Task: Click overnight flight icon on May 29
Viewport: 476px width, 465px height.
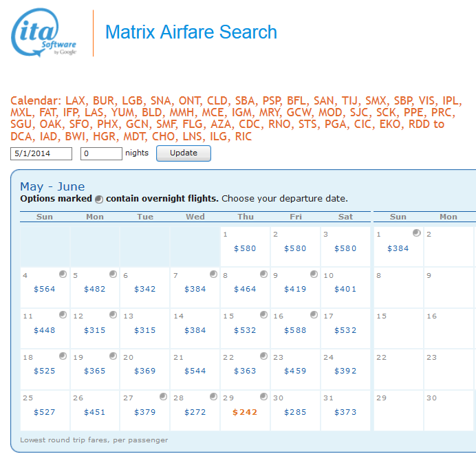Action: 263,397
